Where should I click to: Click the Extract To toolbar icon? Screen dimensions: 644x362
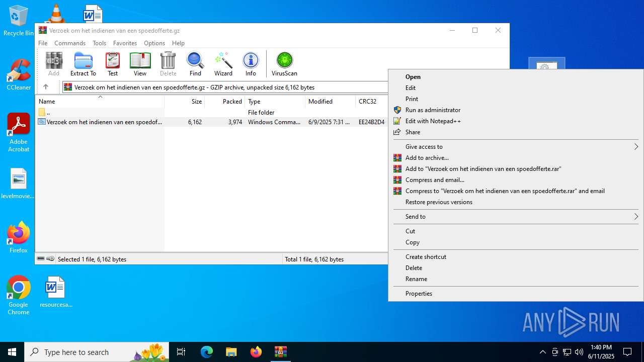click(x=83, y=64)
